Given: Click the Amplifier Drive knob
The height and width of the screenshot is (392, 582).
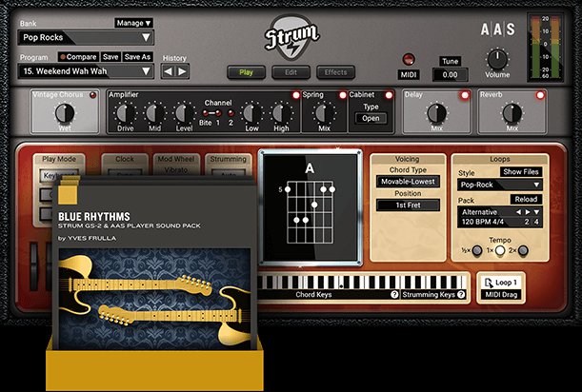Looking at the screenshot, I should click(125, 113).
